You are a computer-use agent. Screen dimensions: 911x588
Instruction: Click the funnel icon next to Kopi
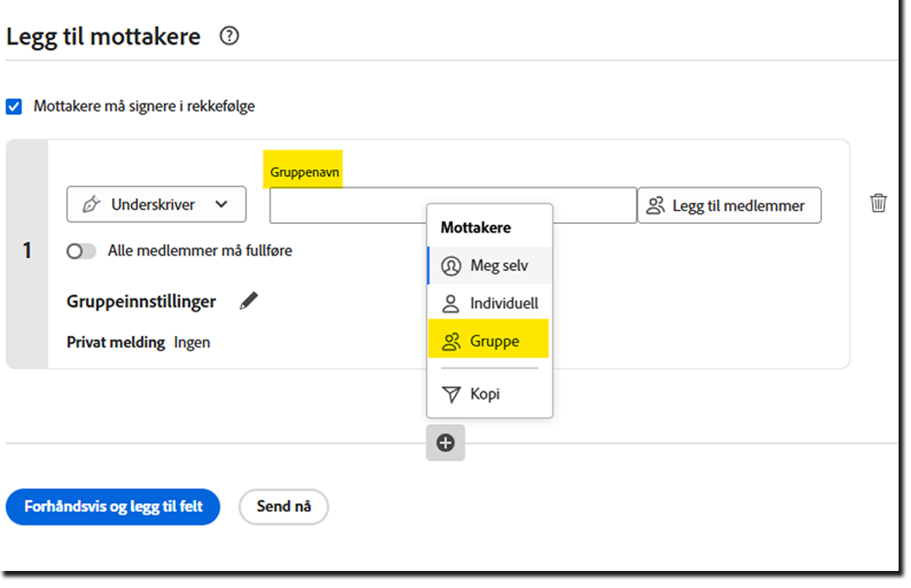(x=452, y=394)
